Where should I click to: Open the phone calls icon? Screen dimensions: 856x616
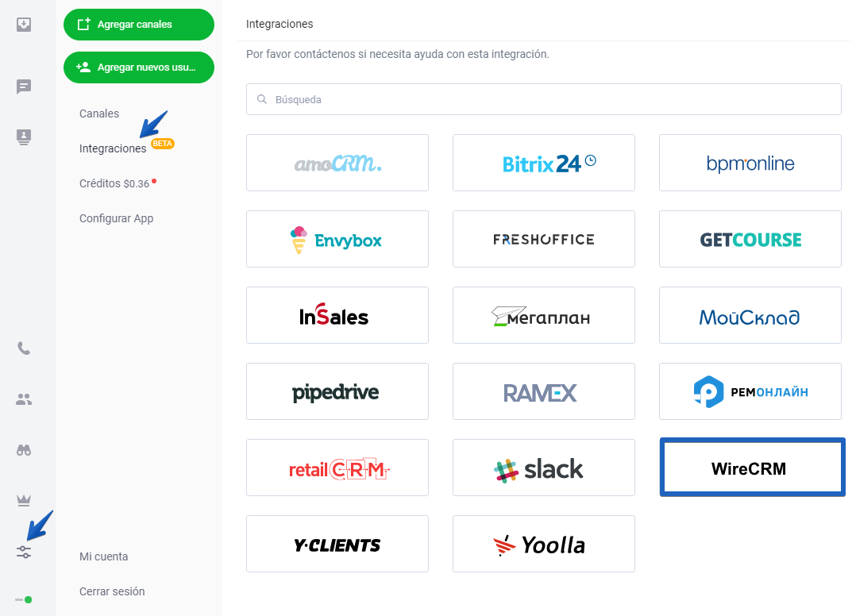[x=24, y=348]
